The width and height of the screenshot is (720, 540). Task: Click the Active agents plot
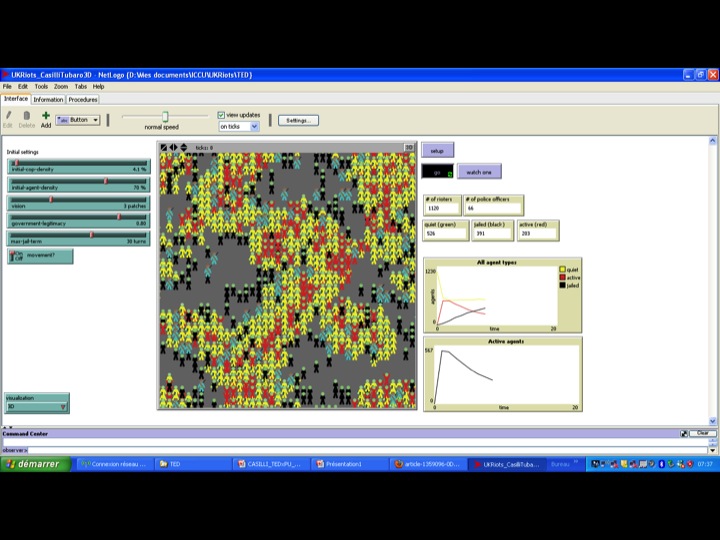(x=503, y=374)
